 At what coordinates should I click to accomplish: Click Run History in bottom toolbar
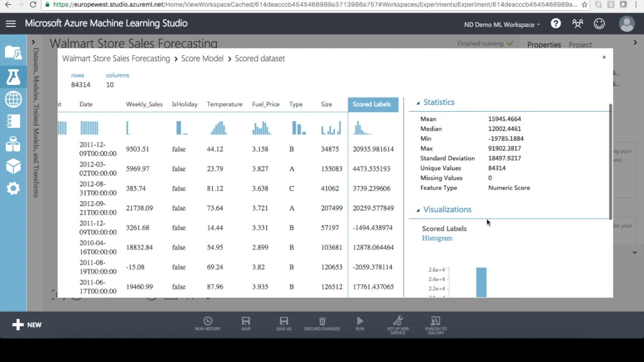208,324
